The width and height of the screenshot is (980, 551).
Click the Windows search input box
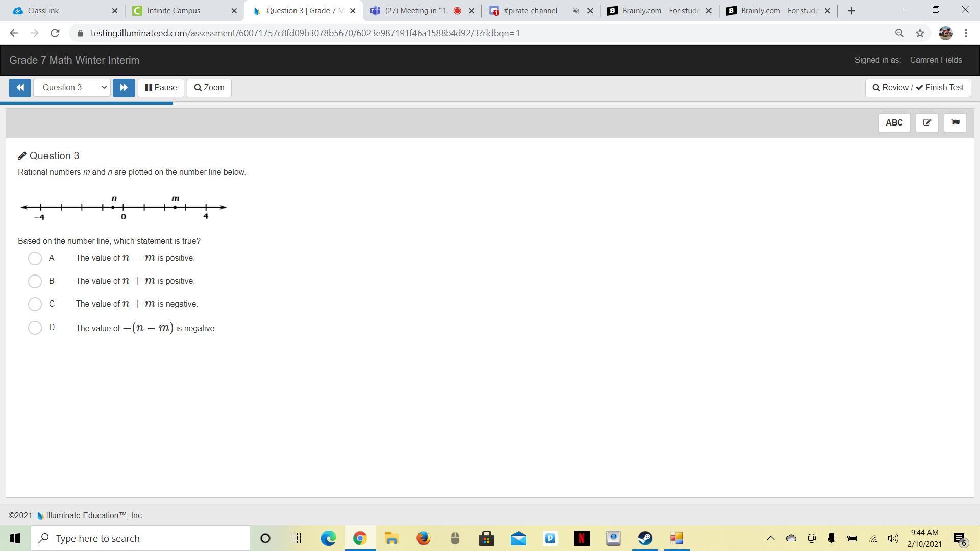click(140, 538)
